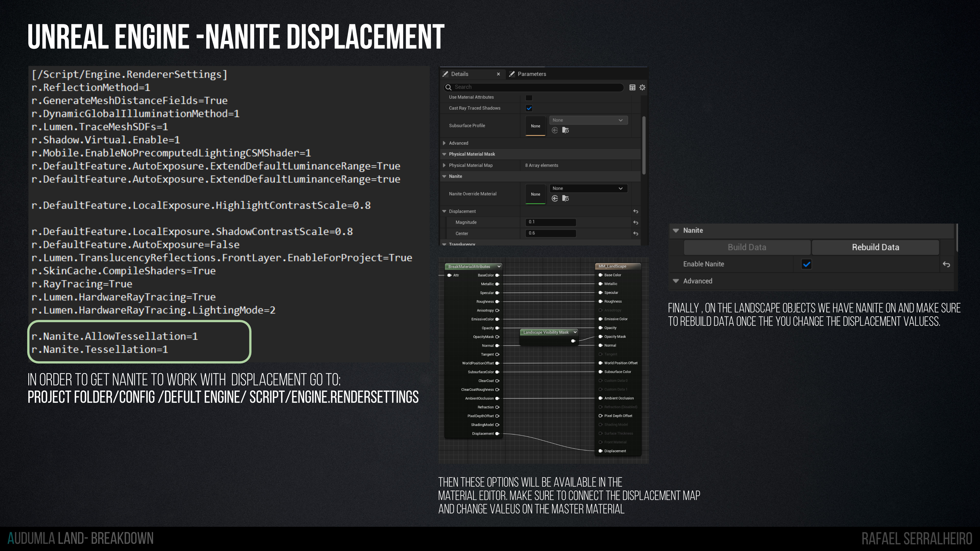Reset Enable Nanite to default
980x551 pixels.
tap(947, 264)
